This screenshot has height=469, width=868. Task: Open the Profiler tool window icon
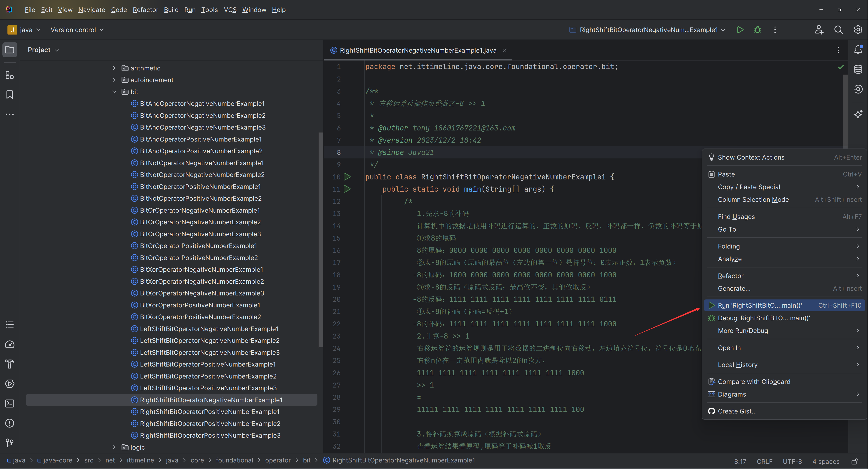tap(10, 344)
